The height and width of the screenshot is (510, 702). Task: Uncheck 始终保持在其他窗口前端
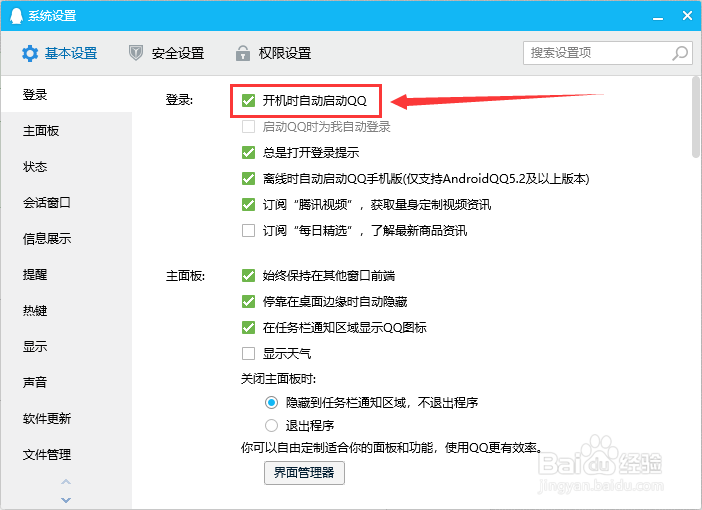[x=248, y=275]
